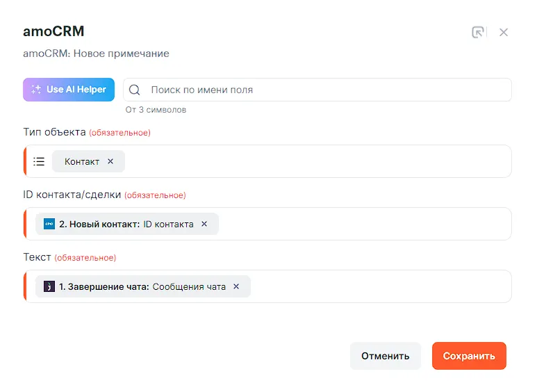537x392 pixels.
Task: Click the Завершение чата step icon
Action: point(49,286)
